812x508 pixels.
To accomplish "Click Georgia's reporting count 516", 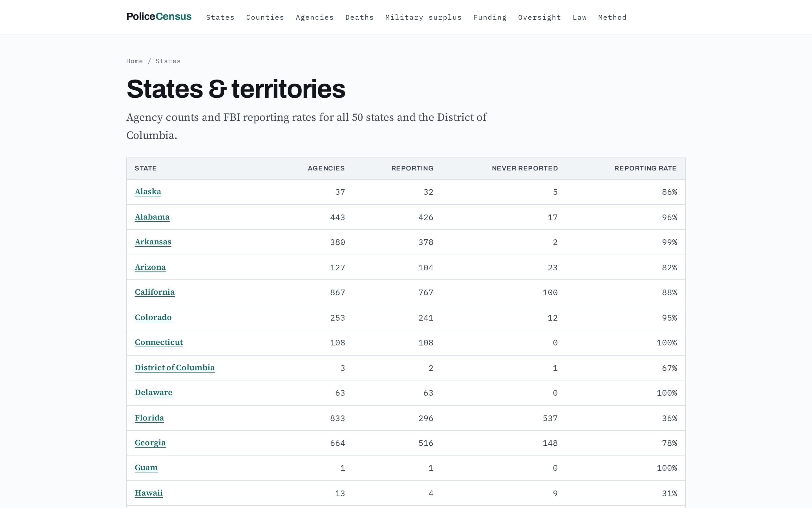I will tap(426, 443).
